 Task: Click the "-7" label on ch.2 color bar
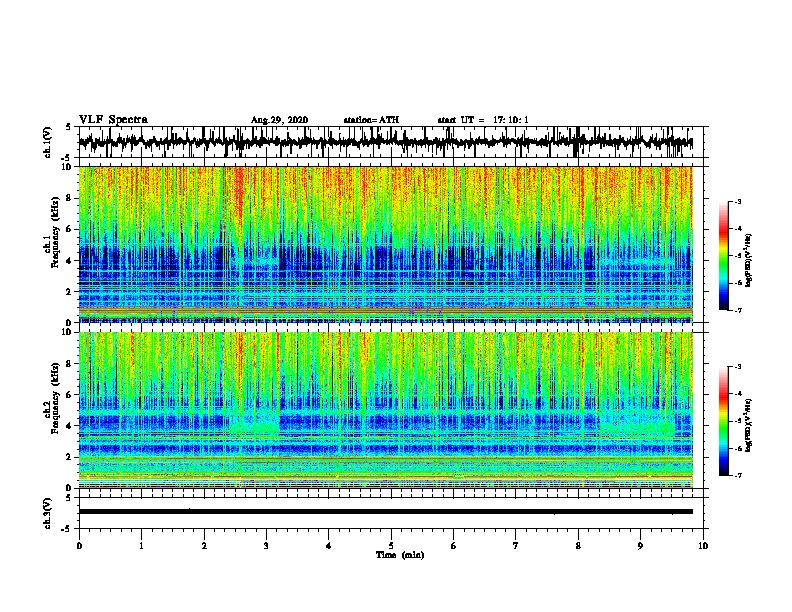[x=738, y=475]
